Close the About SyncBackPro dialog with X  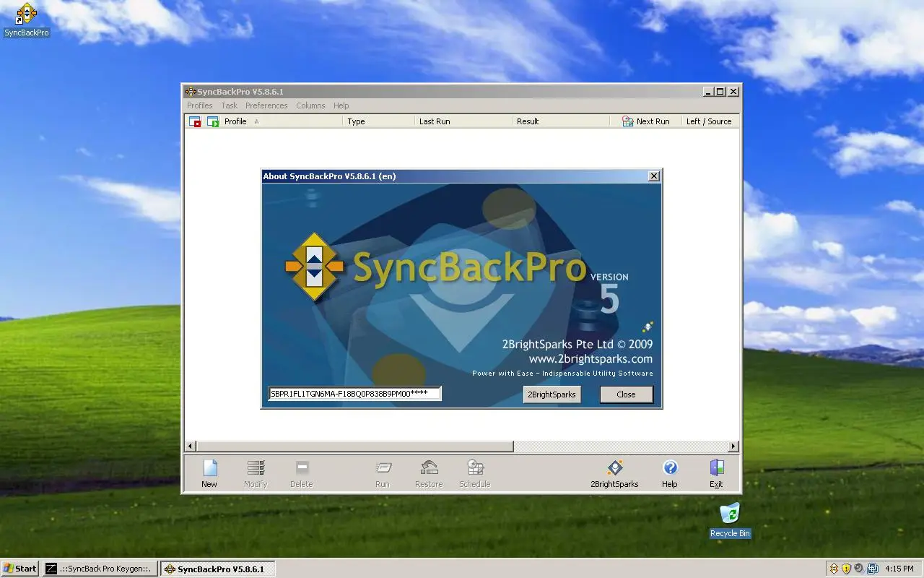coord(653,176)
